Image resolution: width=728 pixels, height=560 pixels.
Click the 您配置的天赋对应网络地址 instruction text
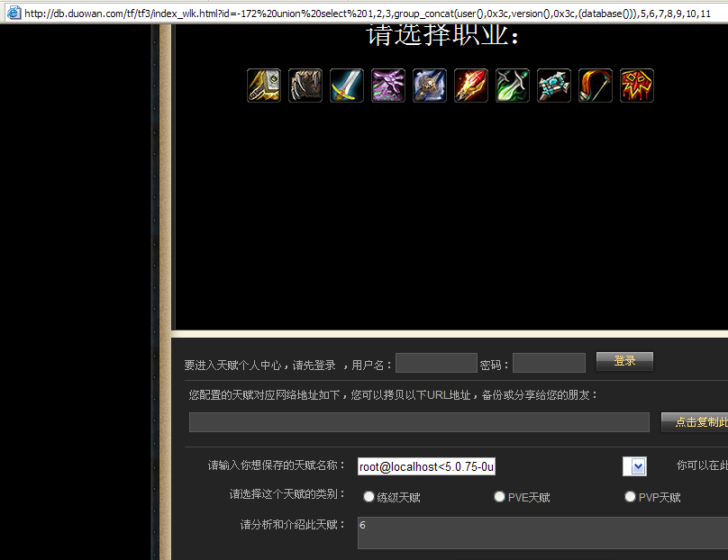pyautogui.click(x=393, y=395)
